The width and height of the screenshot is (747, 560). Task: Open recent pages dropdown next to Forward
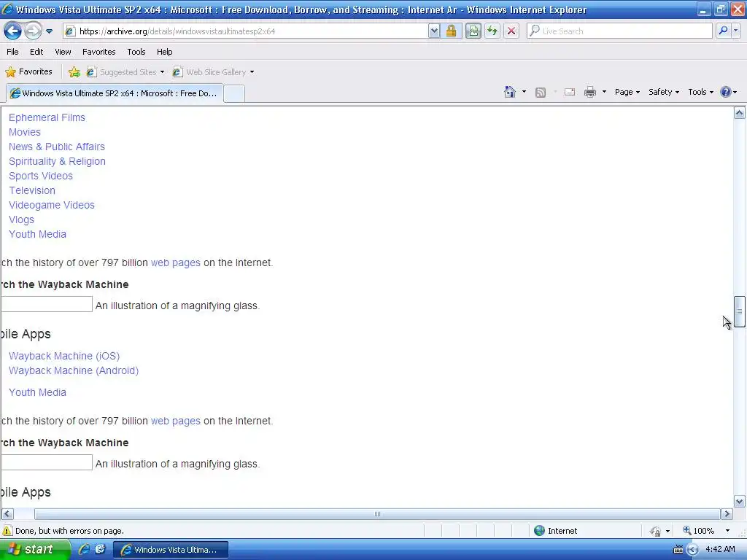(x=49, y=31)
